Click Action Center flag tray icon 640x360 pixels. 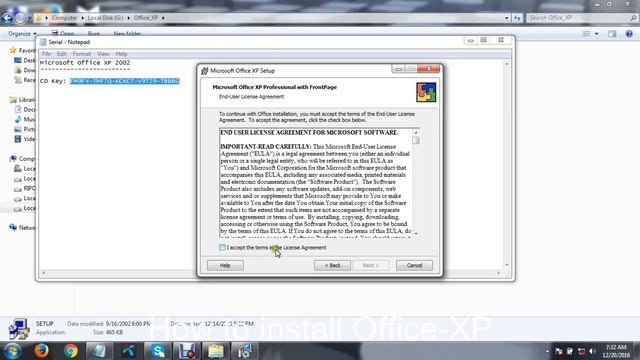[558, 351]
